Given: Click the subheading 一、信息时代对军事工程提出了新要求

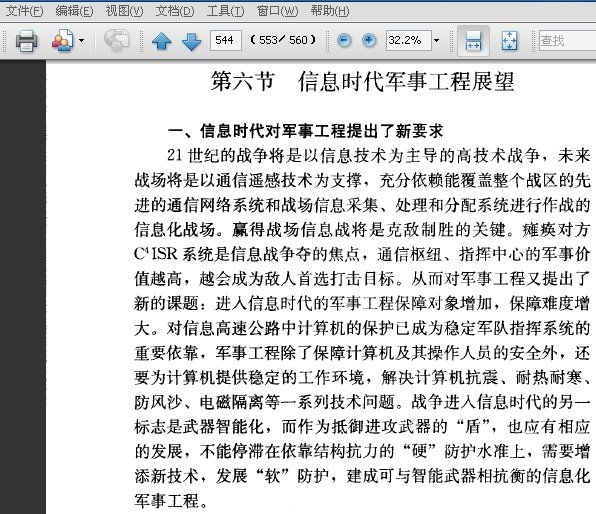Looking at the screenshot, I should click(305, 131).
